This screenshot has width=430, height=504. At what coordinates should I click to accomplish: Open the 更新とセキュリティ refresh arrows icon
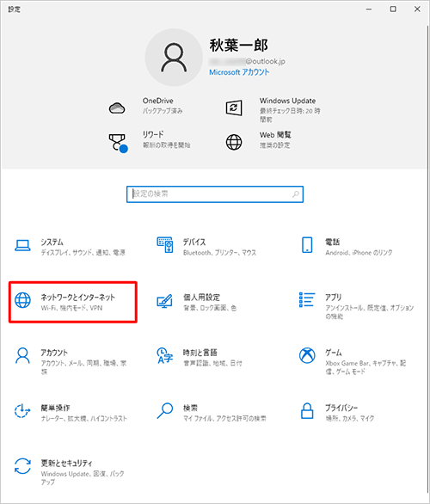pyautogui.click(x=23, y=466)
